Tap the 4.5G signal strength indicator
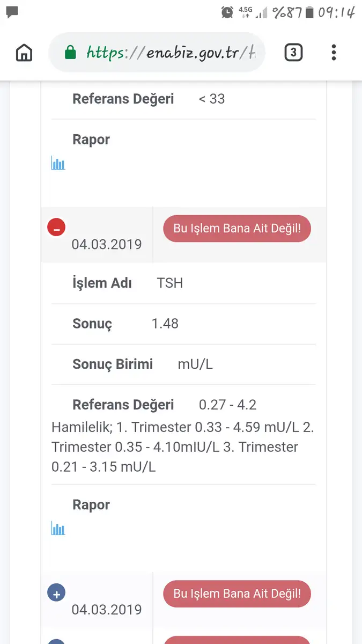This screenshot has height=644, width=362. (x=253, y=12)
